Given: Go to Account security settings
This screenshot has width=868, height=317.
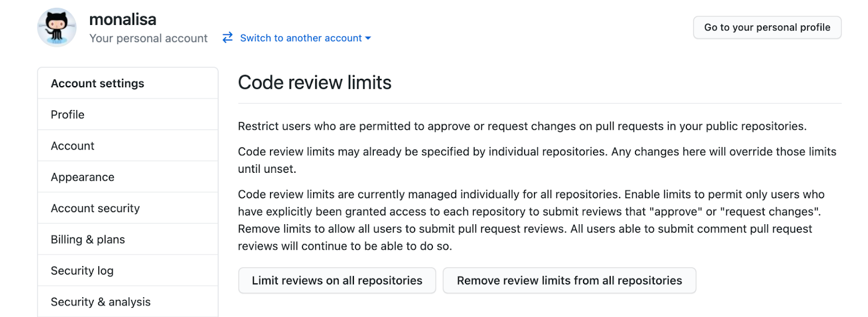Looking at the screenshot, I should pos(128,208).
